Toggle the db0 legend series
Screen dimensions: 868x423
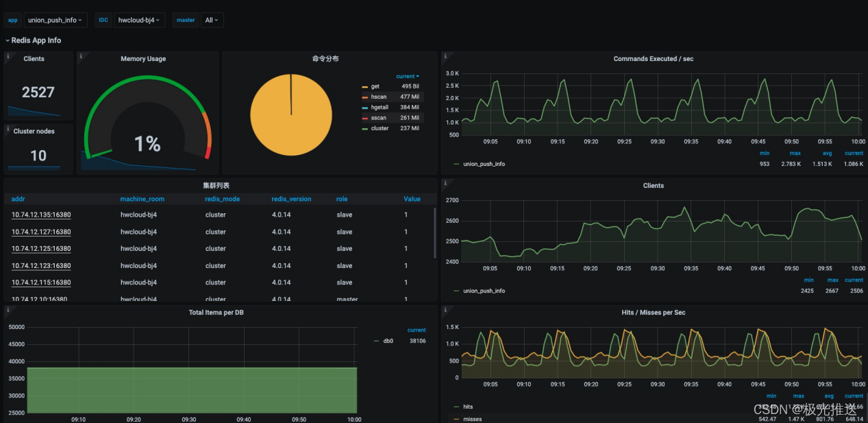(388, 340)
